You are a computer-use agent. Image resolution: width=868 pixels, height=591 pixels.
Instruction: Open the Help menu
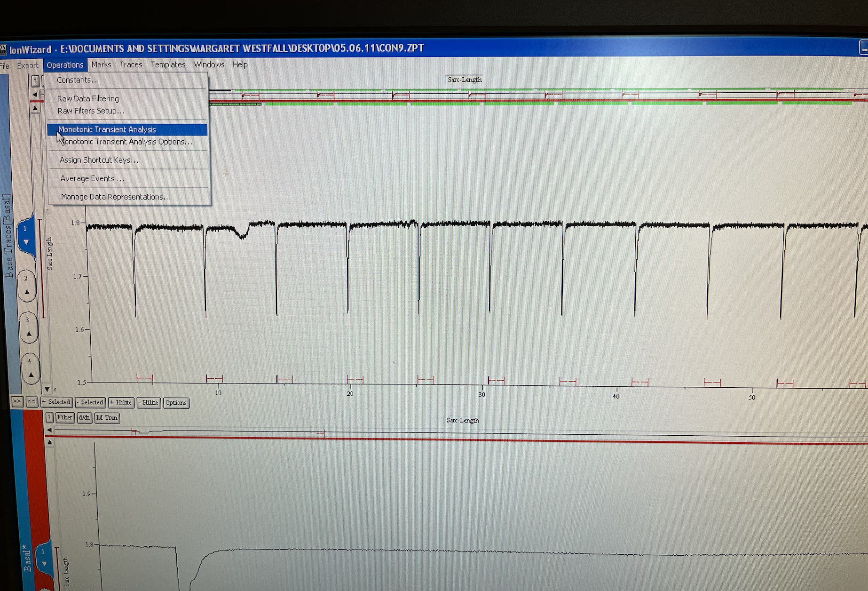[x=240, y=64]
